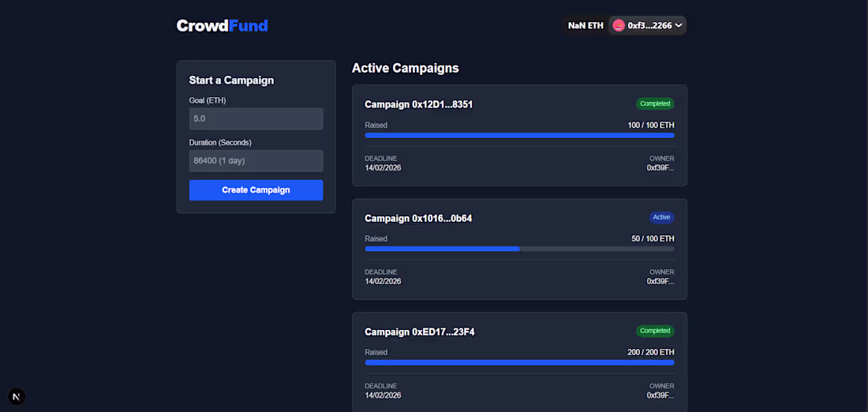Image resolution: width=868 pixels, height=412 pixels.
Task: Click the Active Campaigns heading
Action: [x=405, y=68]
